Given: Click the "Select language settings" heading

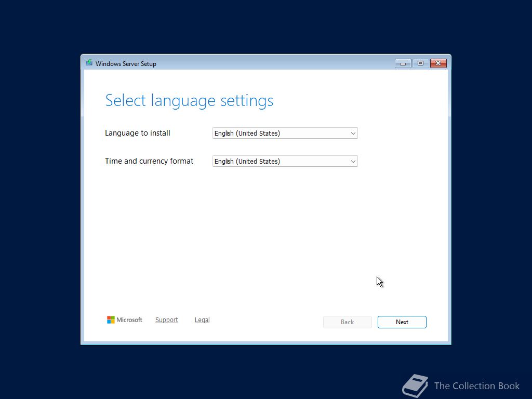Looking at the screenshot, I should (x=189, y=101).
